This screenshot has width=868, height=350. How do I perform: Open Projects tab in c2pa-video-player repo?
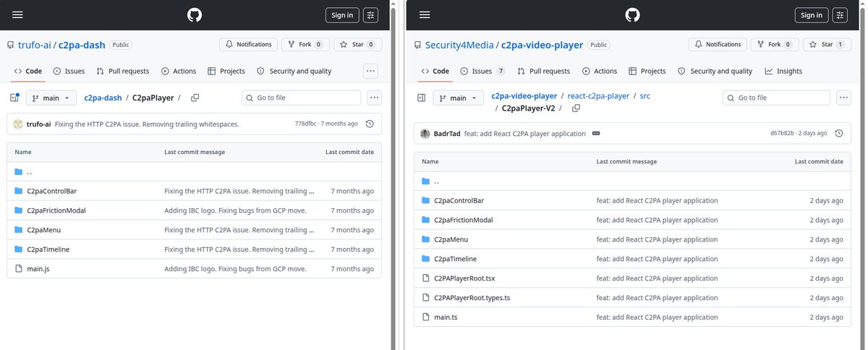(647, 71)
